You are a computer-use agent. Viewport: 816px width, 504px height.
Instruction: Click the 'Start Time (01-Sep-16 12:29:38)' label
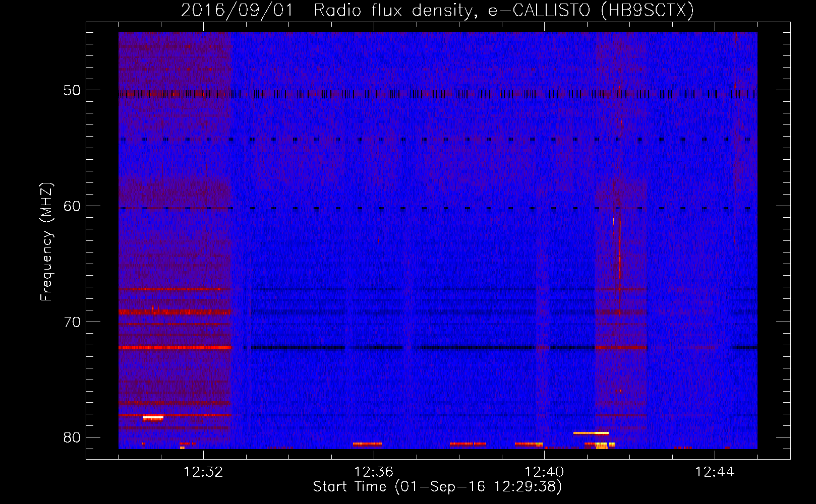[x=437, y=487]
